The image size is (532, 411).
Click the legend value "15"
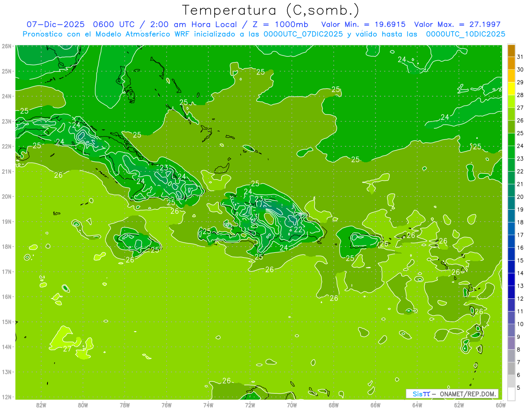coord(520,260)
